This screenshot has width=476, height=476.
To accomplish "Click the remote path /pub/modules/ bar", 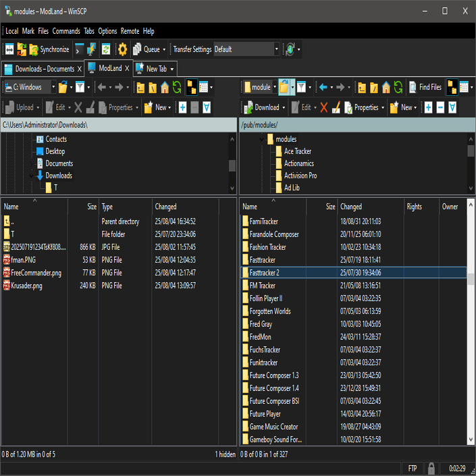I will point(357,125).
